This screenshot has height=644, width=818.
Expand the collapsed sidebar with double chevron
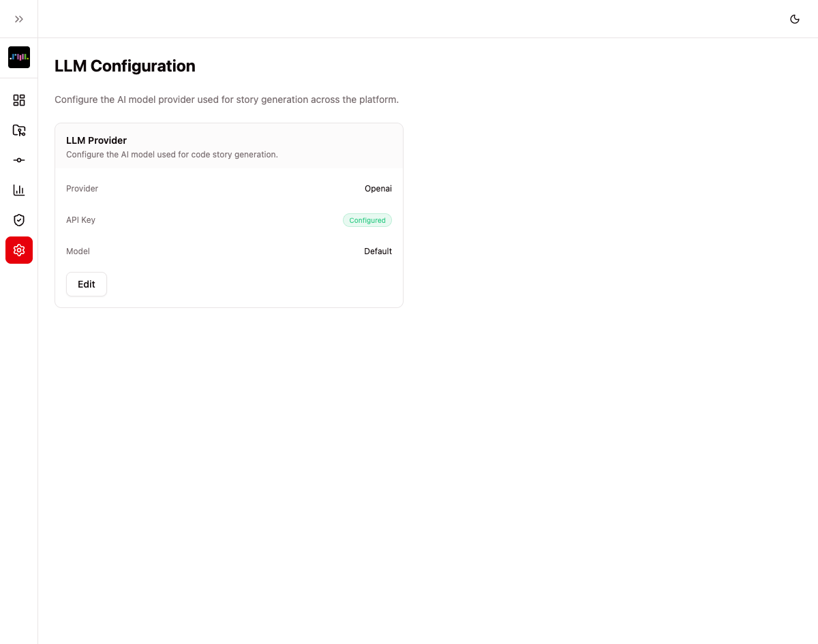point(19,19)
